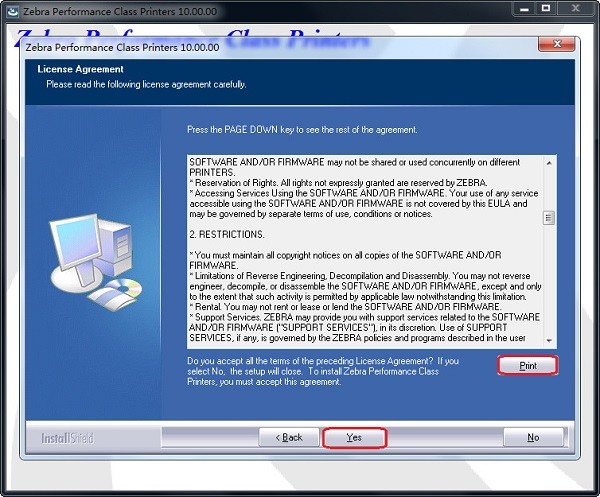This screenshot has width=600, height=497.
Task: Click the scrollbar track below the thumb
Action: click(x=548, y=290)
